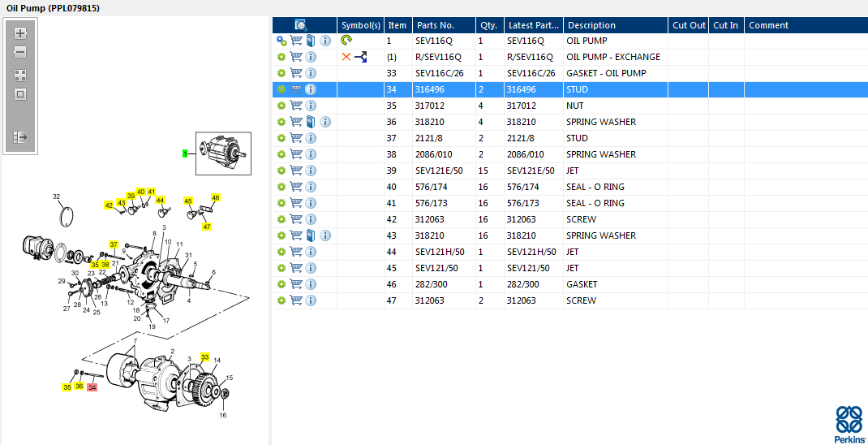Click the oil pump thumbnail image
The width and height of the screenshot is (868, 445).
[223, 153]
